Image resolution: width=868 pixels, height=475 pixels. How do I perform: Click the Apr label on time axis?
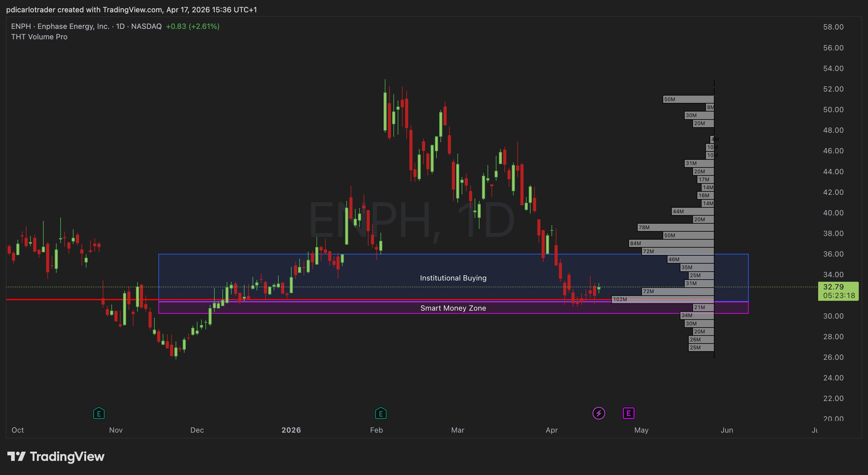pos(551,430)
